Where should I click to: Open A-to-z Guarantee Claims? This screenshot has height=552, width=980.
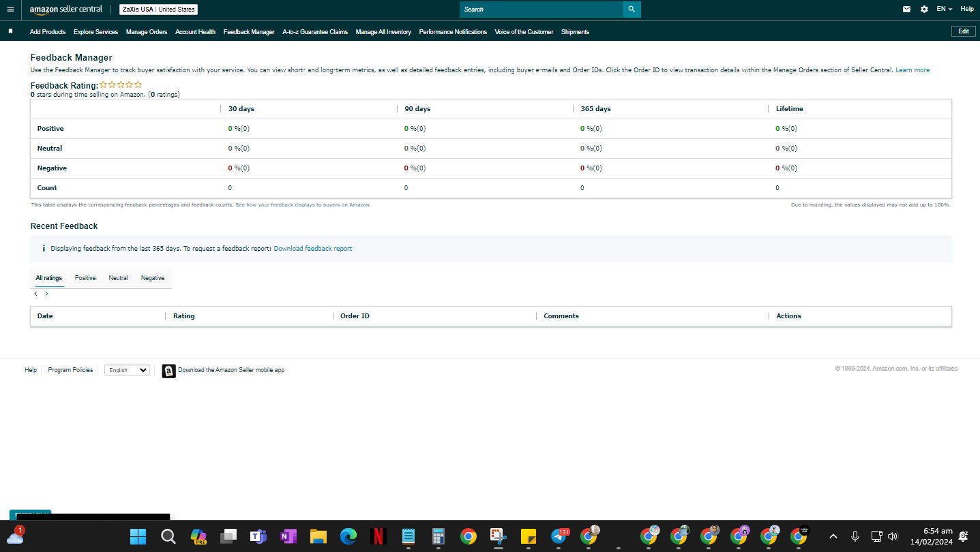(x=315, y=32)
